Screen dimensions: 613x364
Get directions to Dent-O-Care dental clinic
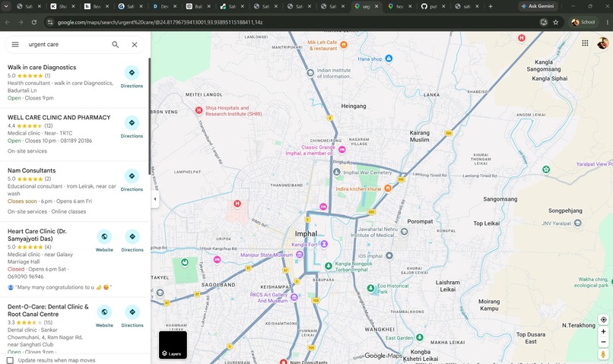[x=132, y=316]
